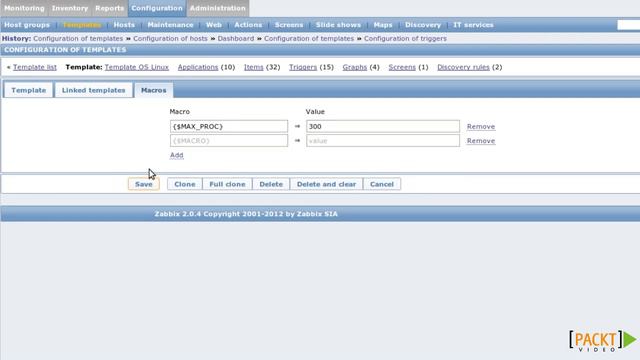Open IT services submenu item
640x360 pixels.
click(x=473, y=25)
